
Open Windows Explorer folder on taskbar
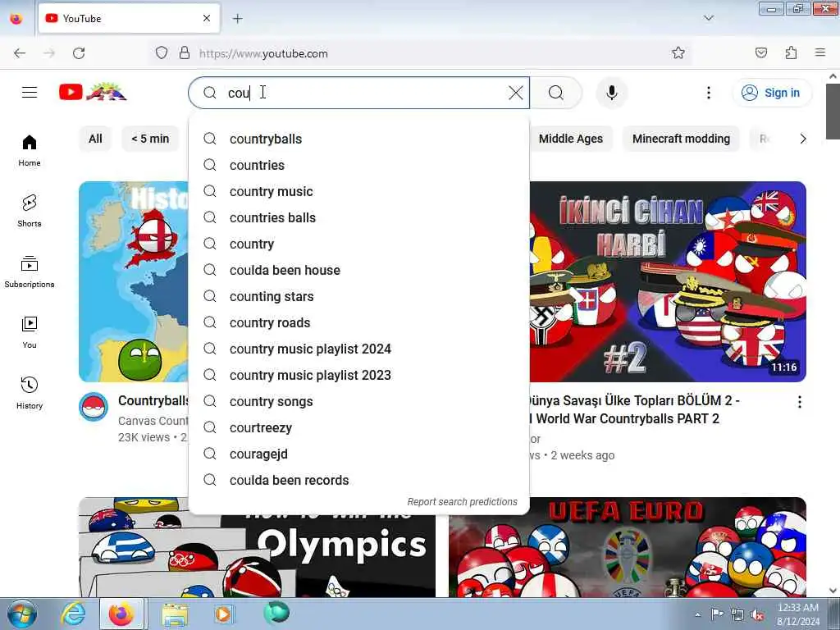[x=175, y=614]
